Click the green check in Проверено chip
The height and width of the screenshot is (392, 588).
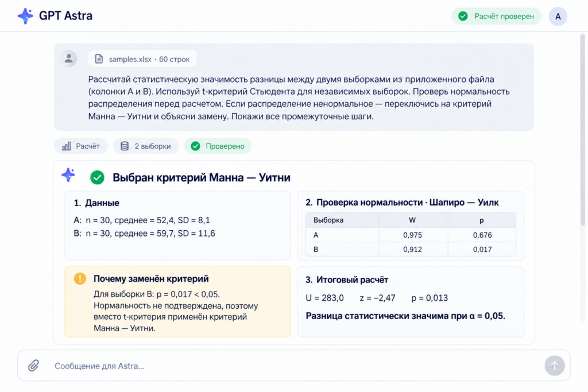195,146
